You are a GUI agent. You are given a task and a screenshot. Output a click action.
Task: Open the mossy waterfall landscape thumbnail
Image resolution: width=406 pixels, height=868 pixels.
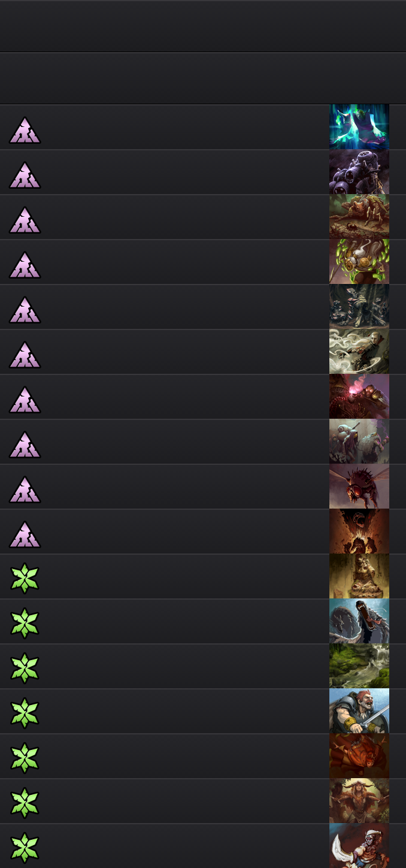pyautogui.click(x=359, y=666)
